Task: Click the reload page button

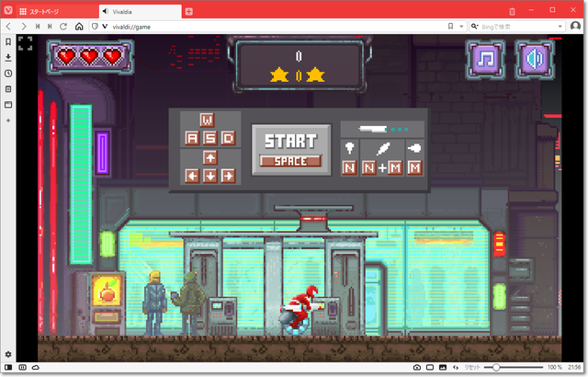Action: 63,27
